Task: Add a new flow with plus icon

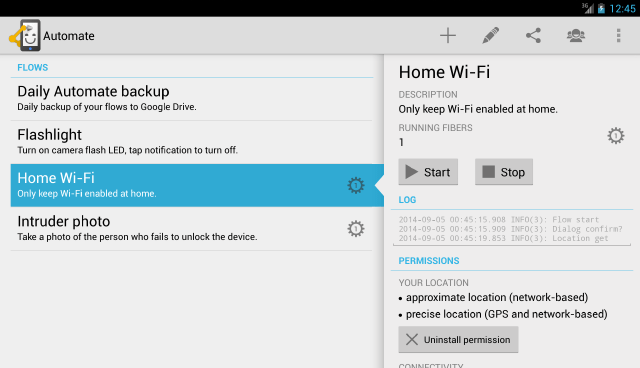Action: click(448, 35)
